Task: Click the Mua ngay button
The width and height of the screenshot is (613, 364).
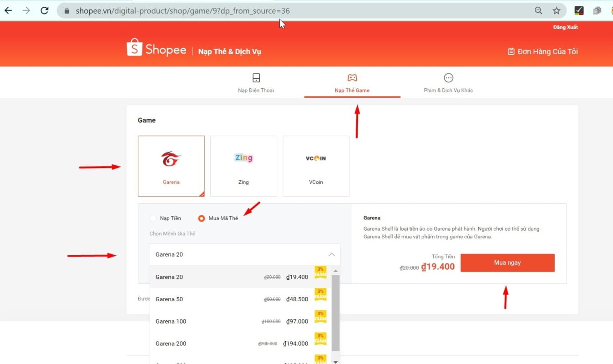Action: click(x=507, y=263)
